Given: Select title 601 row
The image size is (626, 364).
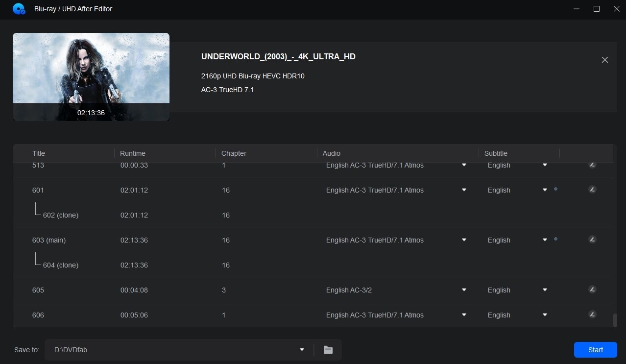Looking at the screenshot, I should [x=313, y=190].
